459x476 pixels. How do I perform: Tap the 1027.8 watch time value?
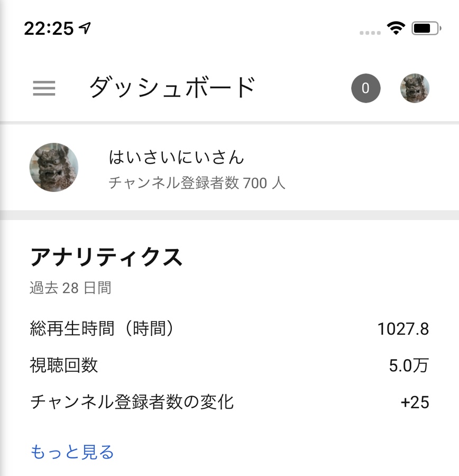pos(403,329)
